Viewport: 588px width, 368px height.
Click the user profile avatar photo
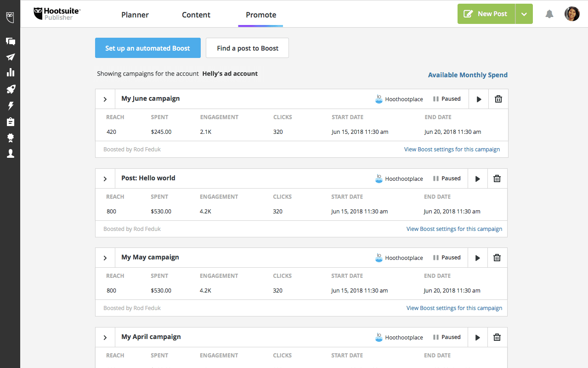click(x=572, y=14)
